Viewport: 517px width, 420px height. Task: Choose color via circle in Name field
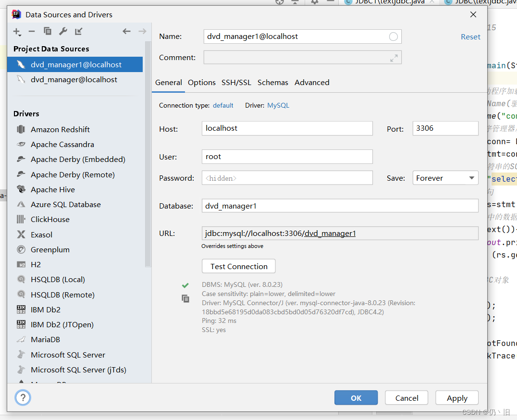394,37
